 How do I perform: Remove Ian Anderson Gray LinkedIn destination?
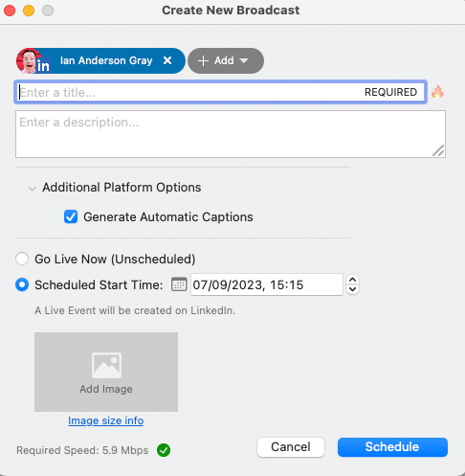click(x=167, y=60)
